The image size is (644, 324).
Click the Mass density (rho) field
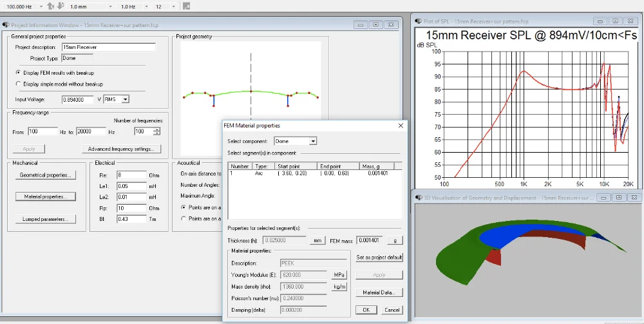(x=303, y=287)
